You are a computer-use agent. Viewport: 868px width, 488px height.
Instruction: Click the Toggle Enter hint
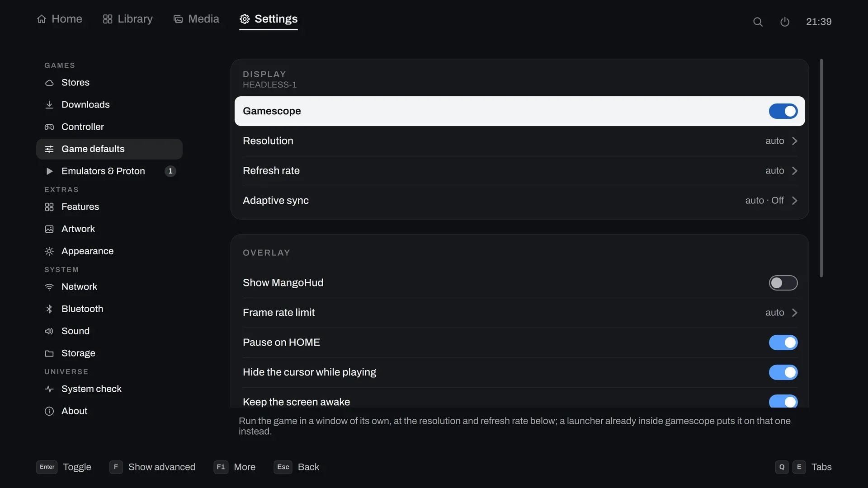64,467
